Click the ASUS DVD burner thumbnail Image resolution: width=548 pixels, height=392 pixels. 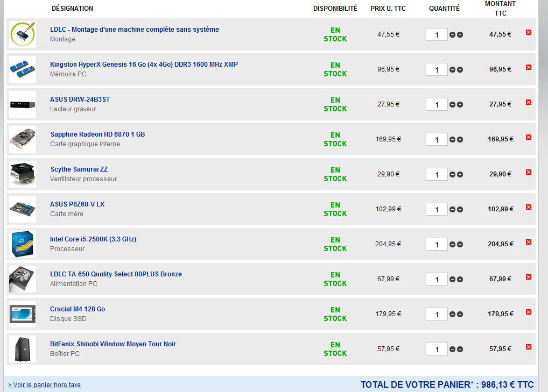[23, 104]
